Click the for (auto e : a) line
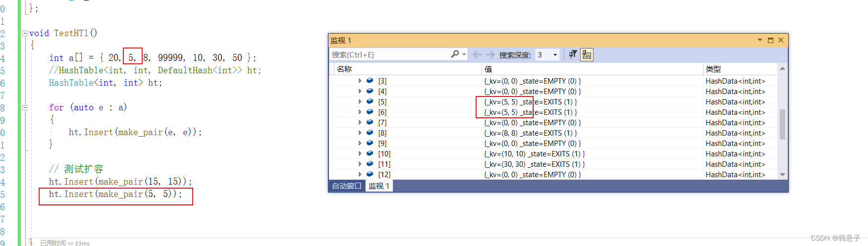The width and height of the screenshot is (868, 246). (x=88, y=107)
